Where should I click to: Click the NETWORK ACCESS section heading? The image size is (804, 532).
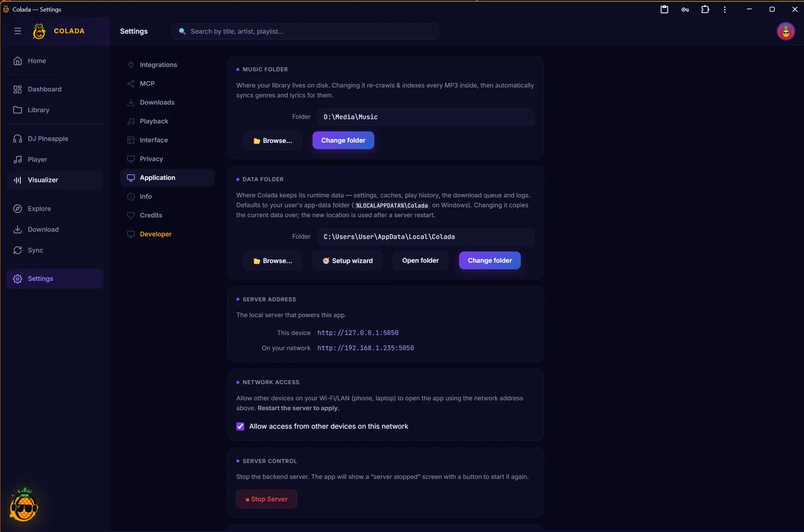pyautogui.click(x=271, y=383)
